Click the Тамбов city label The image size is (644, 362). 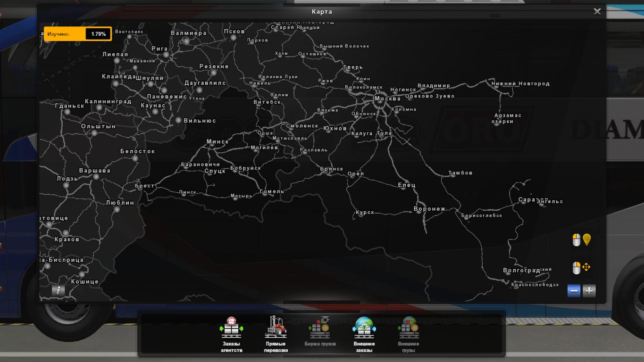click(x=460, y=173)
